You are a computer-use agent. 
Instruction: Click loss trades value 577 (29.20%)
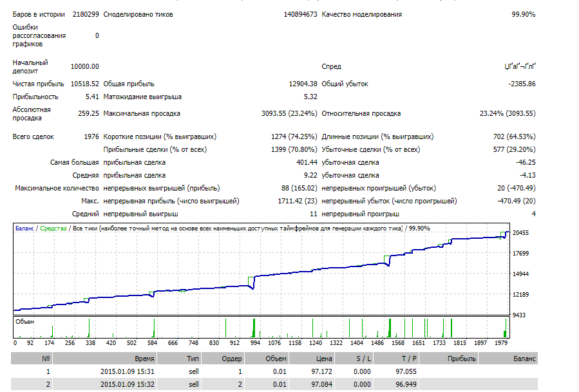click(514, 149)
